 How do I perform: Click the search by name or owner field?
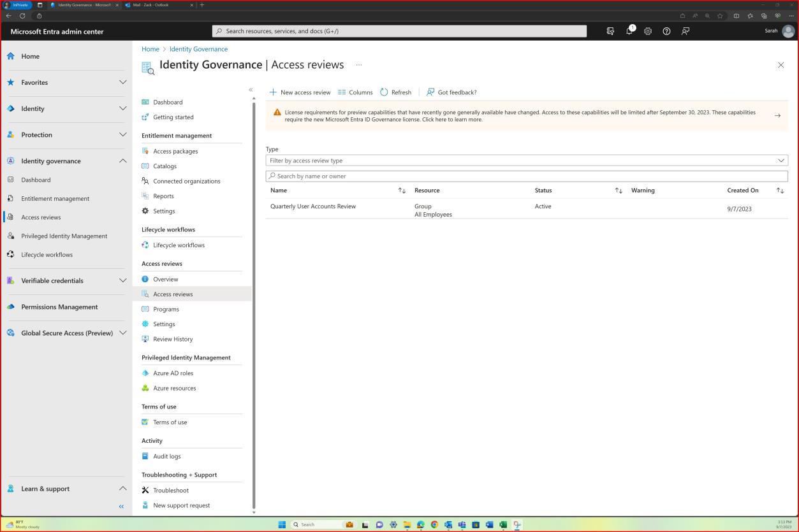(527, 176)
